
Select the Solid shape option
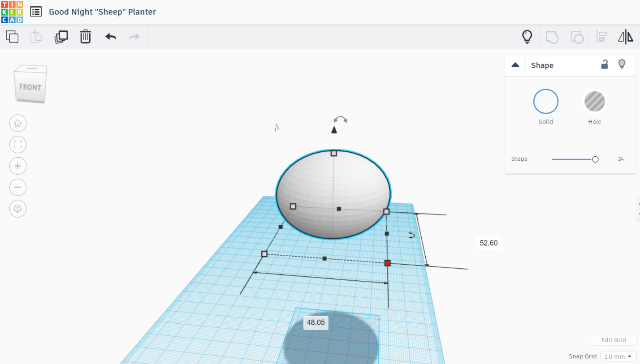click(x=546, y=102)
